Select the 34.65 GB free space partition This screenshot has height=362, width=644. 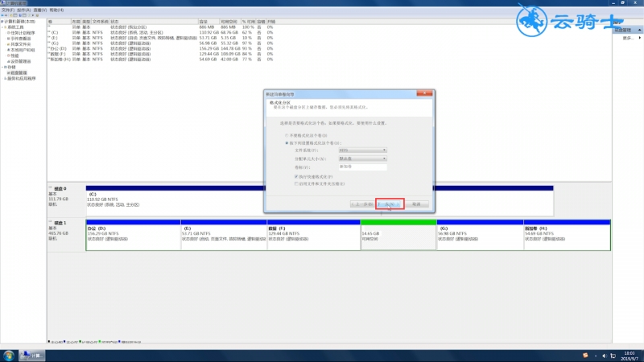(398, 235)
